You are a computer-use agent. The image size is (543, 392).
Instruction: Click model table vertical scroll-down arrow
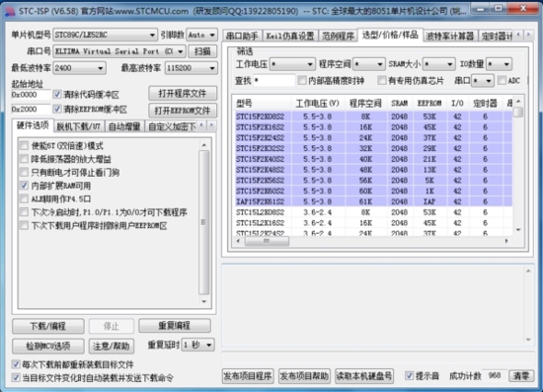(518, 230)
